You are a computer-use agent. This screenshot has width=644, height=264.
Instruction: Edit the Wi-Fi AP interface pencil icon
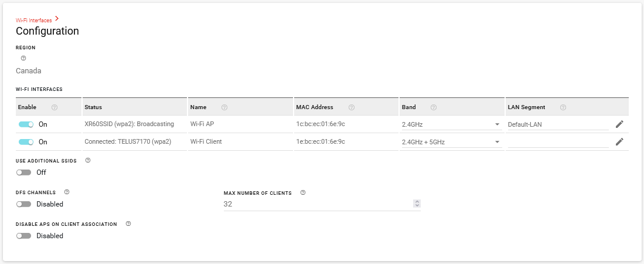coord(619,124)
